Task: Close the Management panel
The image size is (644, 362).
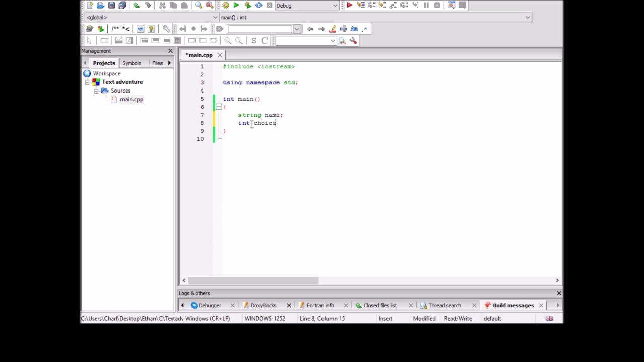Action: [170, 51]
